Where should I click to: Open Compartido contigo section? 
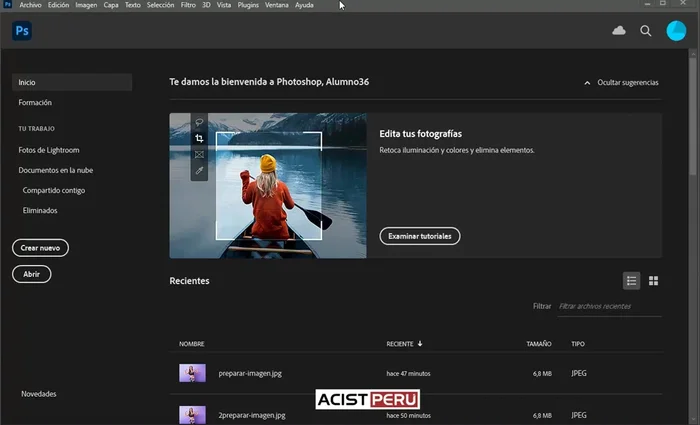click(x=54, y=191)
